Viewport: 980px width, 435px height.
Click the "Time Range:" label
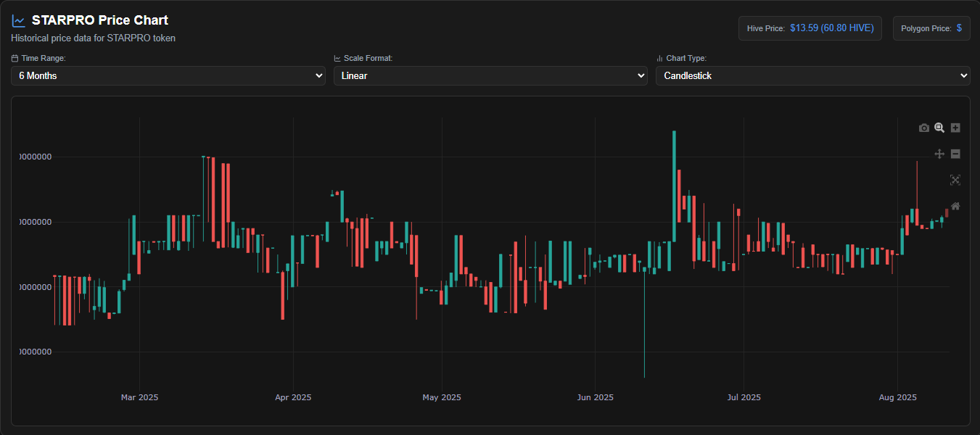(x=44, y=58)
